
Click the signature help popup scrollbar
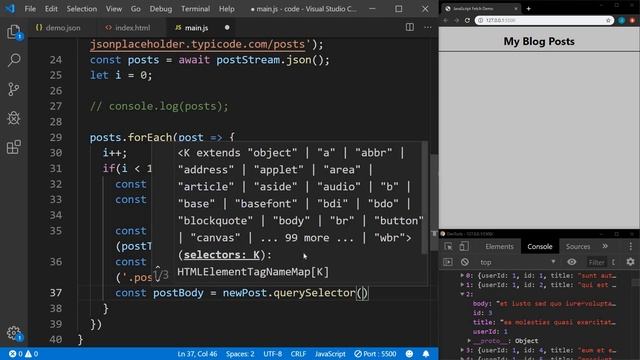click(425, 198)
